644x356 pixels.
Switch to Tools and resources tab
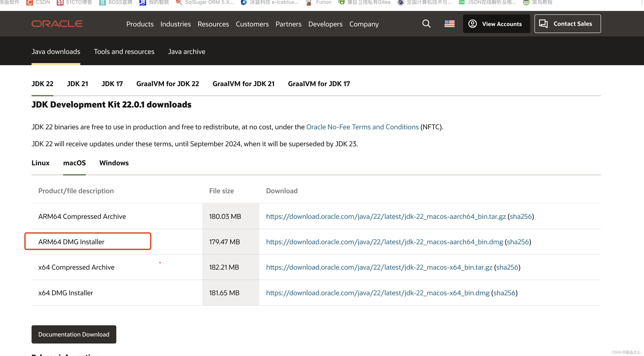coord(124,51)
